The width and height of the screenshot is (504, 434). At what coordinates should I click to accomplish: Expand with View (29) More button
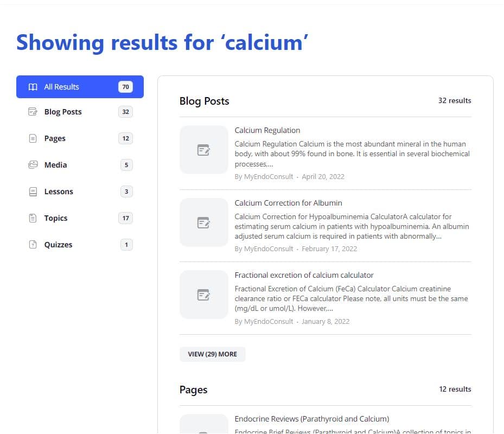pyautogui.click(x=212, y=354)
